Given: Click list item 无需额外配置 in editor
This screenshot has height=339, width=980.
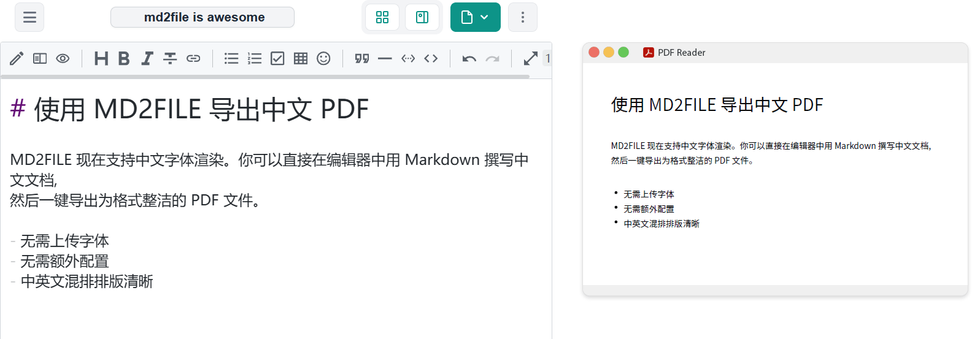Looking at the screenshot, I should [x=64, y=261].
